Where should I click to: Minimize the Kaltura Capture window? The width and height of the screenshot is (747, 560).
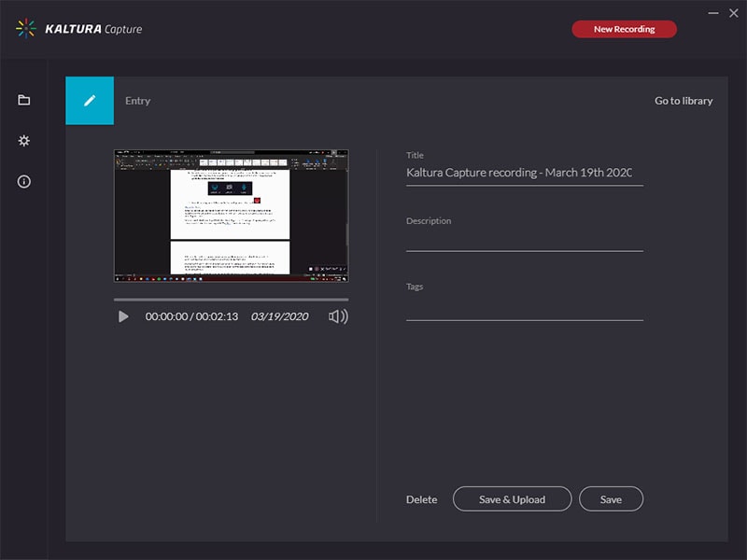[713, 13]
